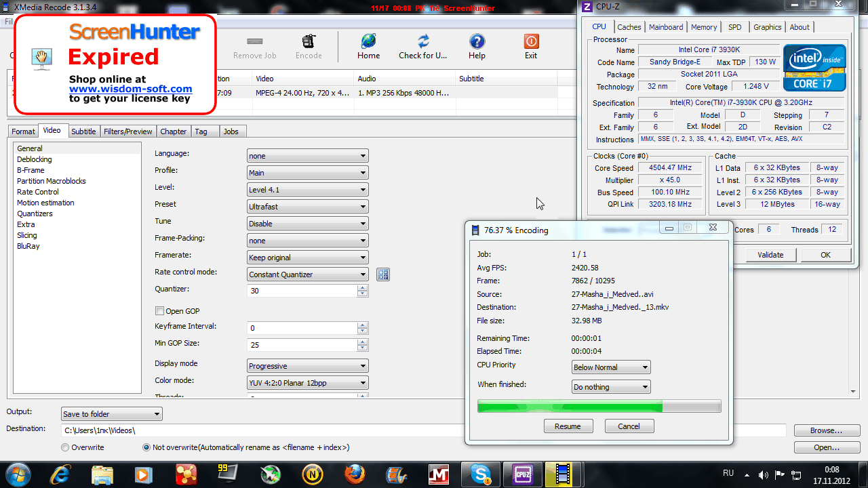This screenshot has width=868, height=488.
Task: Click the Browse... button for destination
Action: (825, 430)
